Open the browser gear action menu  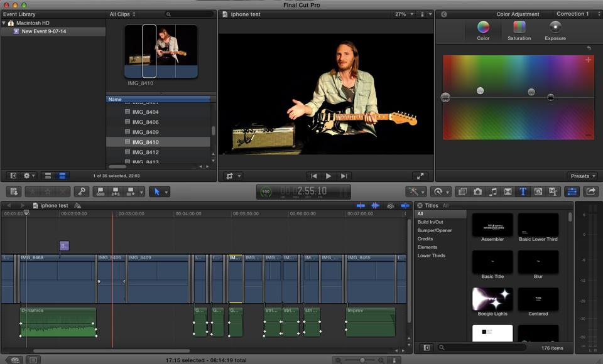pos(29,176)
